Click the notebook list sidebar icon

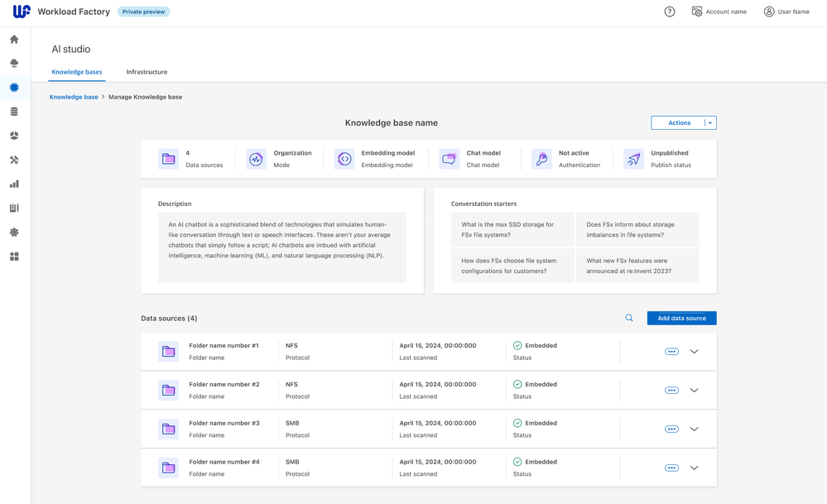tap(14, 209)
